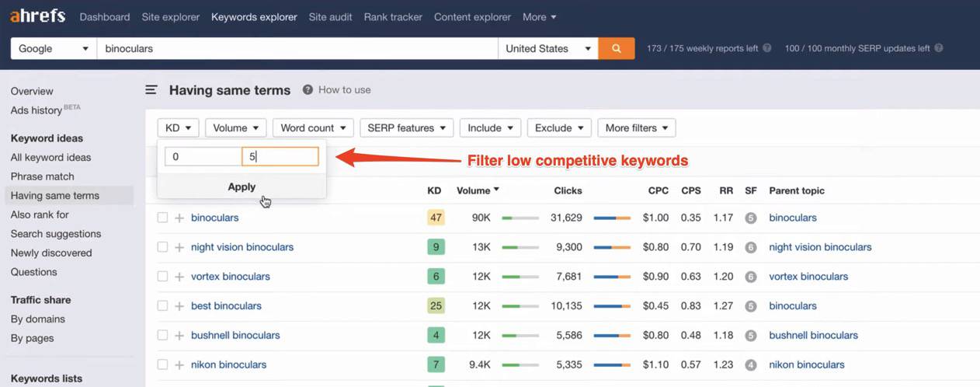Viewport: 980px width, 387px height.
Task: Expand the SERP features filter
Action: (406, 128)
